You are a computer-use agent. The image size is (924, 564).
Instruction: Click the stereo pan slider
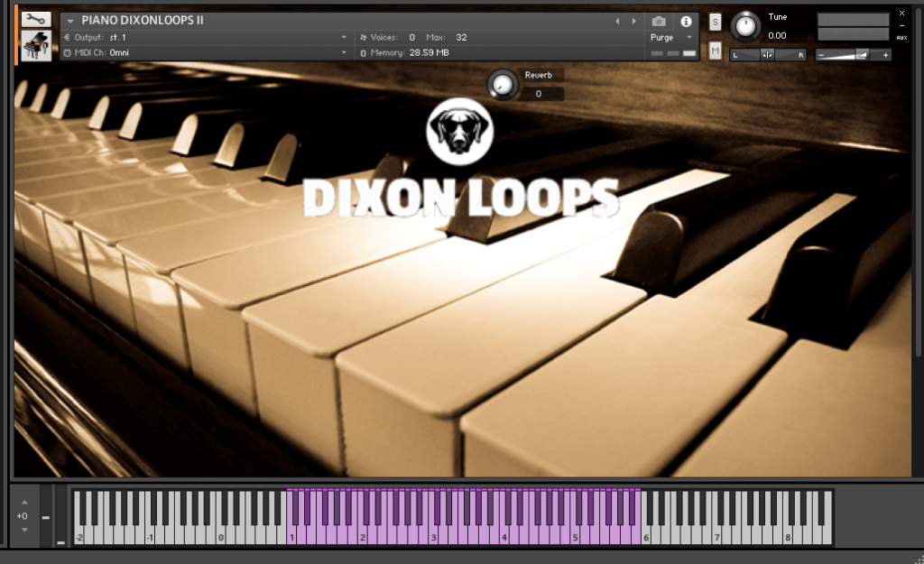pos(767,55)
